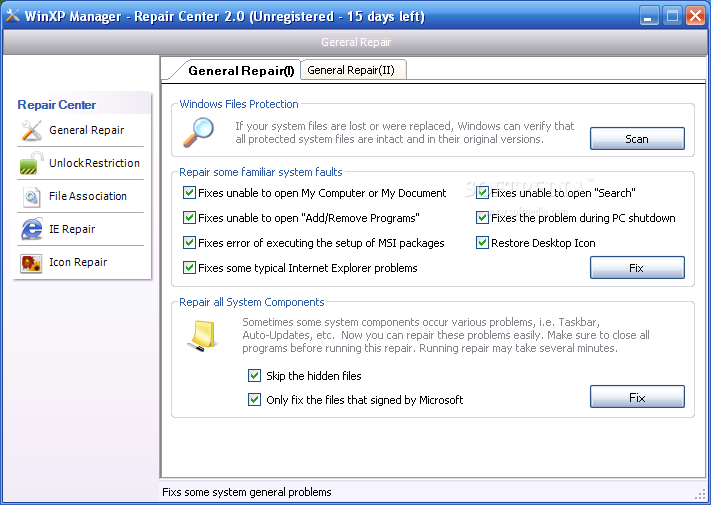Toggle Fixes the problem during PC shutdown
The height and width of the screenshot is (505, 711).
[x=482, y=218]
